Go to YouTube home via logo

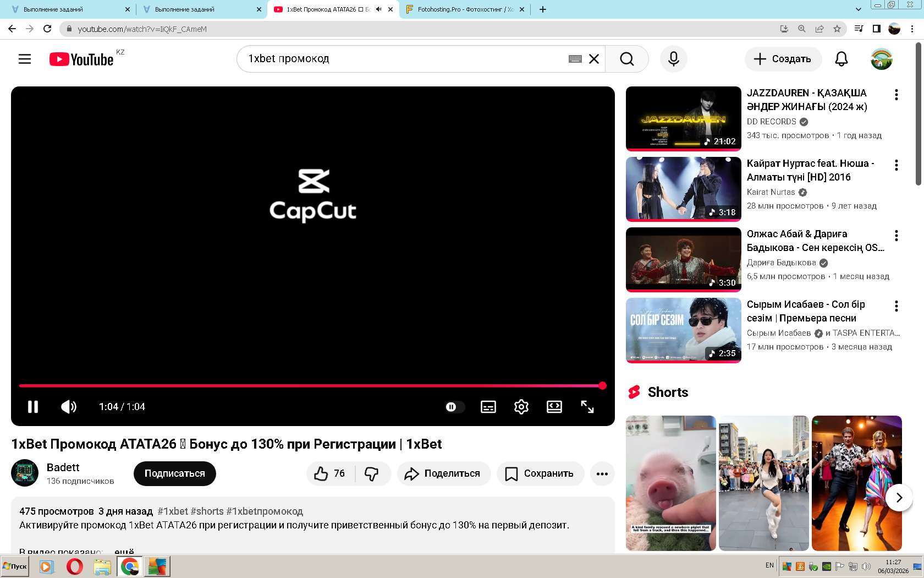82,59
